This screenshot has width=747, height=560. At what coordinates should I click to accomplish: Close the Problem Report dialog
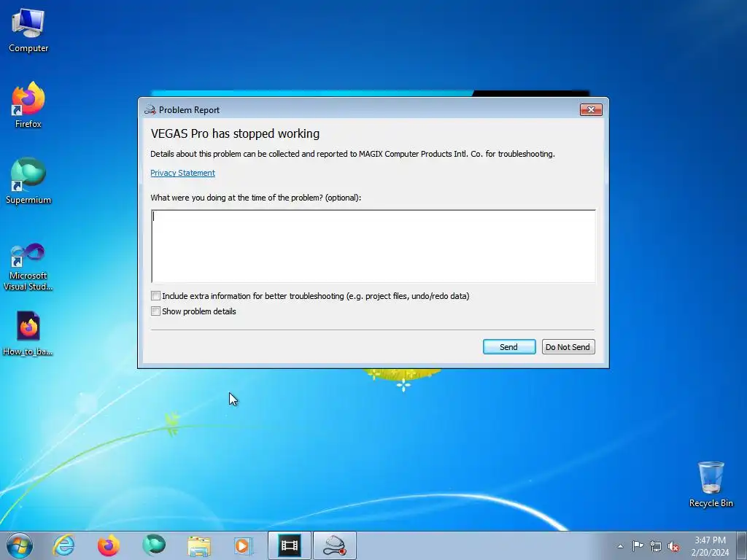point(591,110)
